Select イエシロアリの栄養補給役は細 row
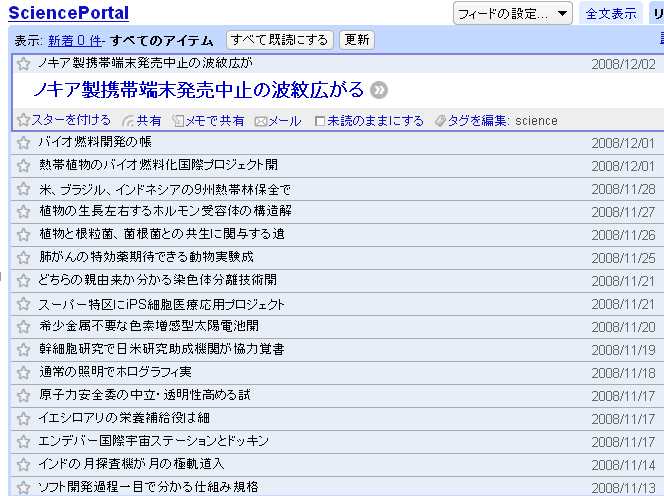Screen dimensions: 664x496 [x=337, y=418]
